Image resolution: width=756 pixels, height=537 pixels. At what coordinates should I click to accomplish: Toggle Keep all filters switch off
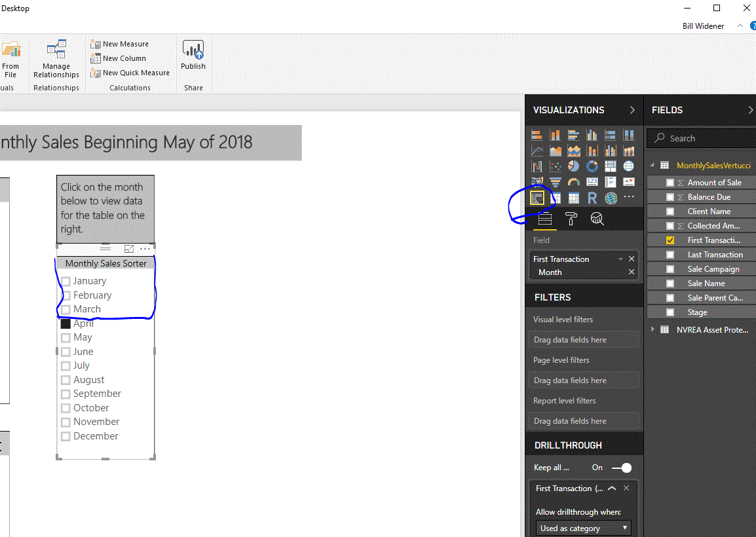pos(622,468)
